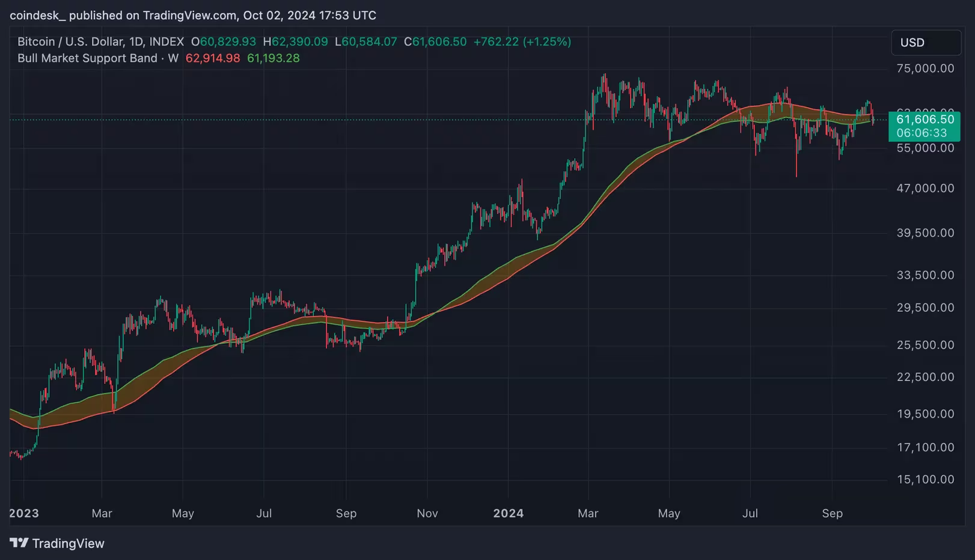Click the red band value 62,914.98
This screenshot has width=975, height=560.
[213, 58]
